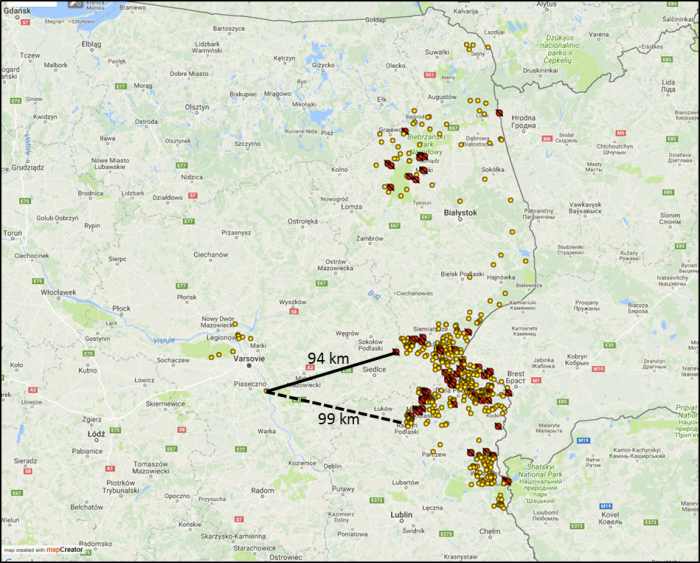Select the Olsztyn city label

pyautogui.click(x=197, y=107)
